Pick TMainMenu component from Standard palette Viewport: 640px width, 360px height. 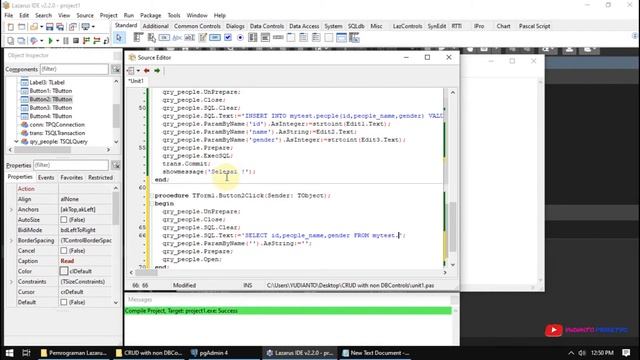(x=138, y=38)
